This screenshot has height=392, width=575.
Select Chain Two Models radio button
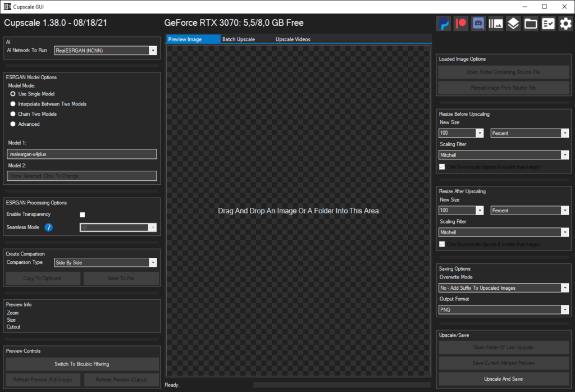click(x=13, y=114)
